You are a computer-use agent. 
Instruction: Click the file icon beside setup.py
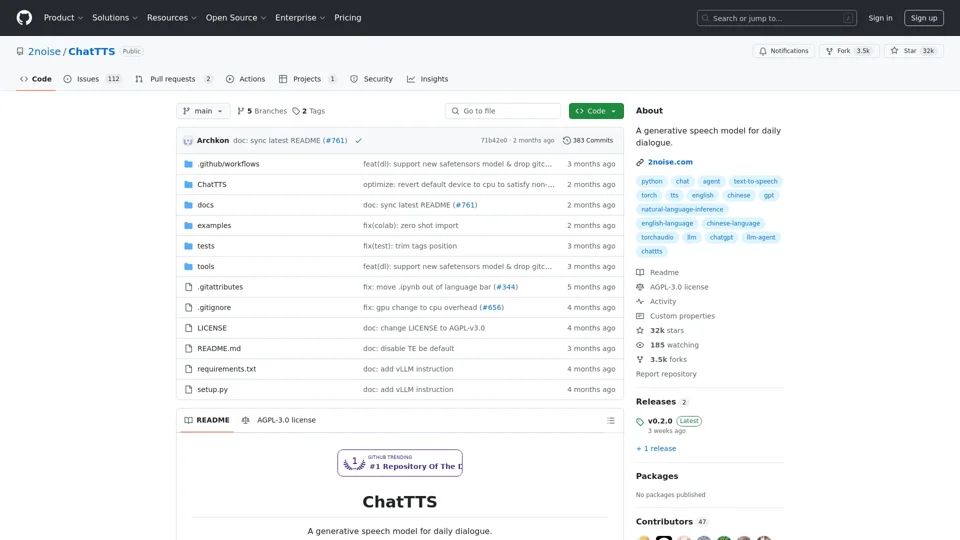(x=189, y=389)
